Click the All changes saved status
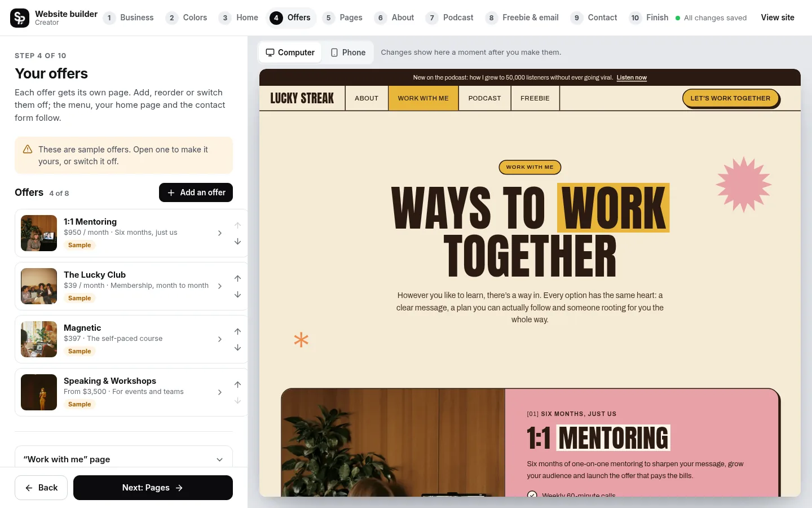812x508 pixels. click(x=711, y=18)
